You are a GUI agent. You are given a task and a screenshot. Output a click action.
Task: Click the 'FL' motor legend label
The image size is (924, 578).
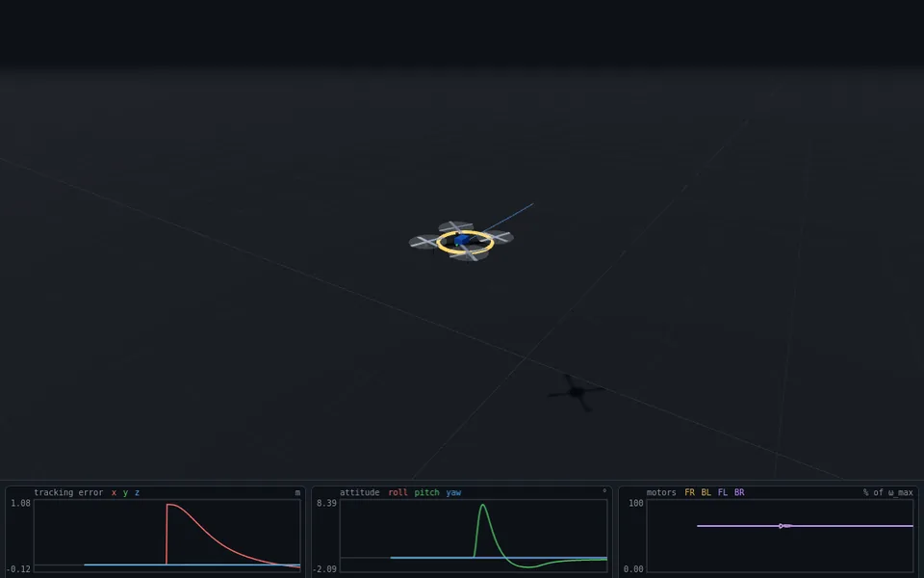(x=723, y=492)
